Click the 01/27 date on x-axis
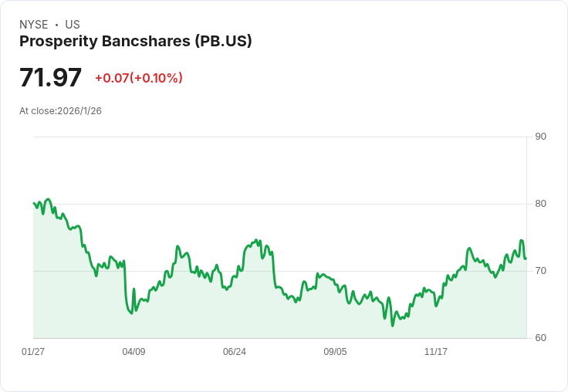This screenshot has height=392, width=568. coord(33,352)
